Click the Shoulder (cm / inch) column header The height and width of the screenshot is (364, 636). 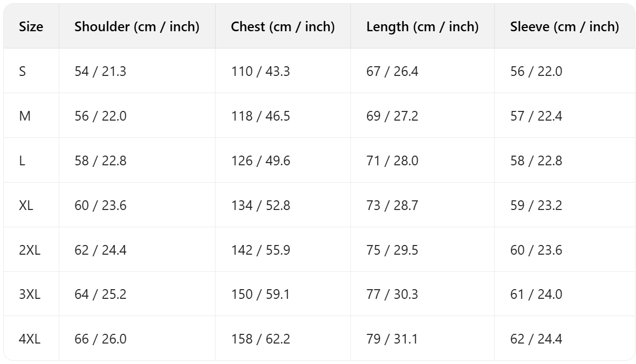pos(137,26)
